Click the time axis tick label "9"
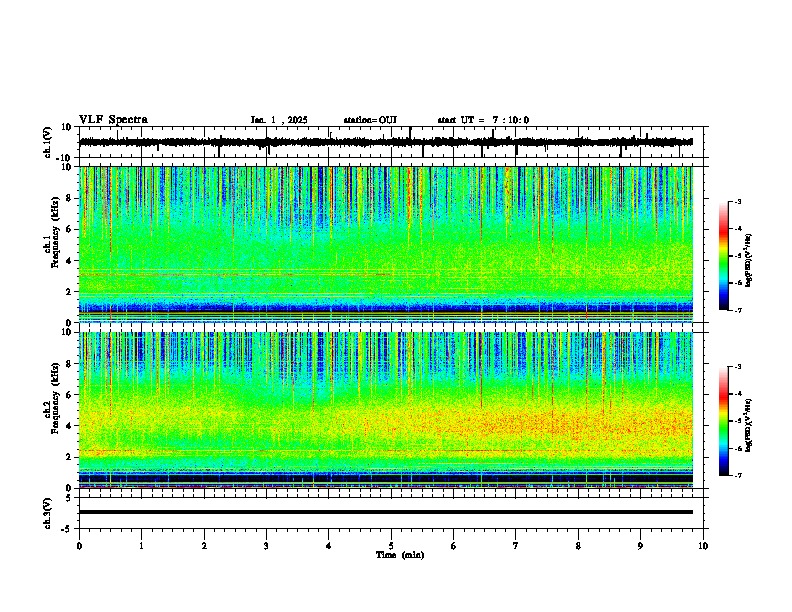 pyautogui.click(x=640, y=546)
